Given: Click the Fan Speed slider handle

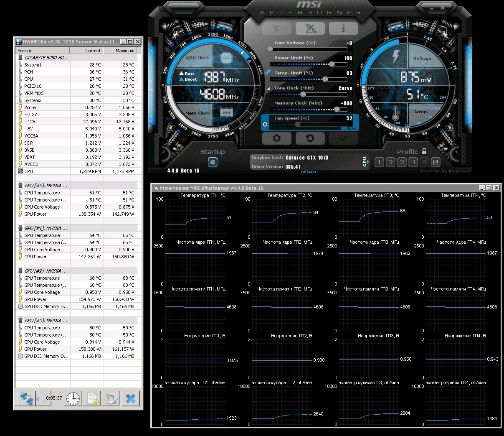Looking at the screenshot, I should pos(298,125).
